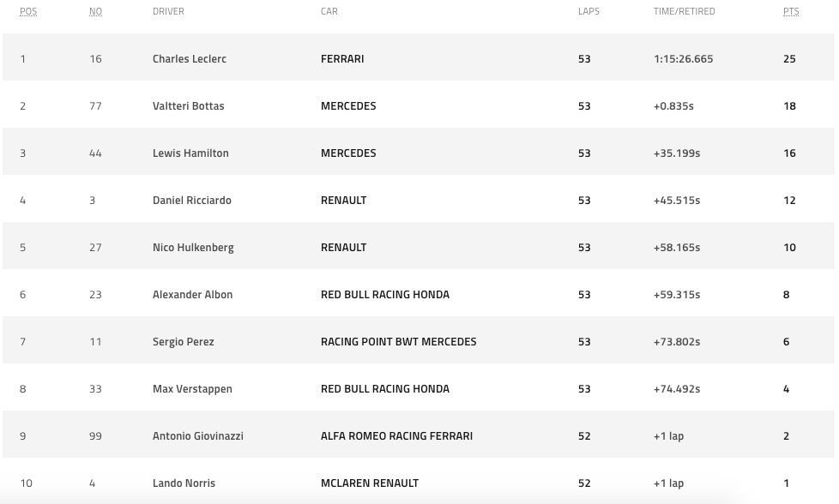
Task: Click the MCLAREN RENAULT car cell
Action: click(370, 483)
